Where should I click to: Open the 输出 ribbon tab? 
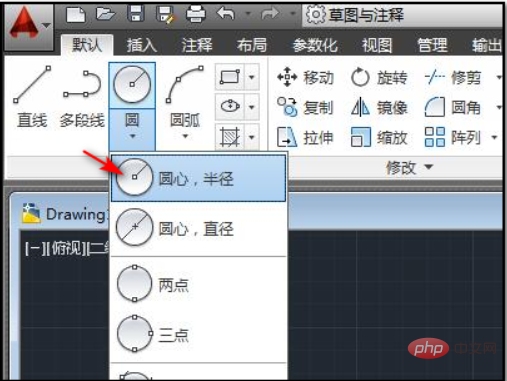487,45
